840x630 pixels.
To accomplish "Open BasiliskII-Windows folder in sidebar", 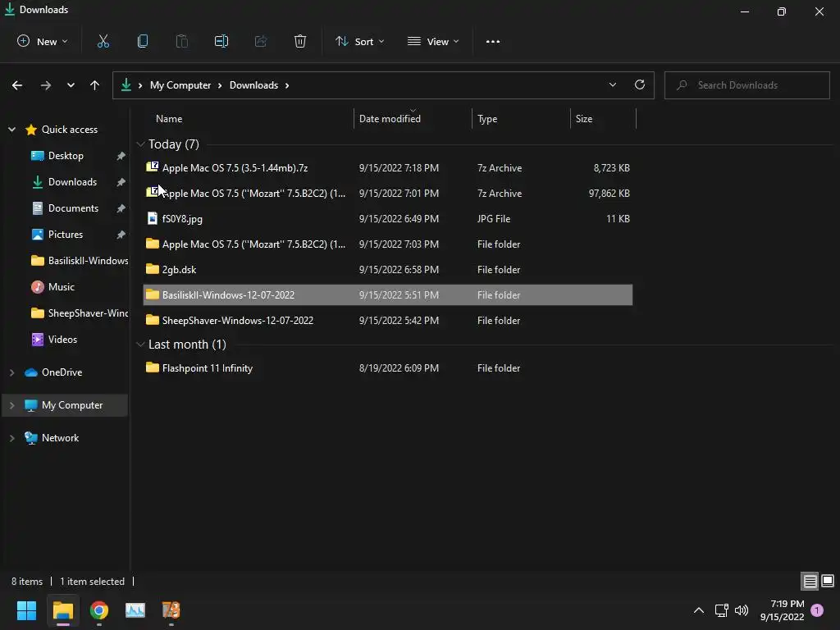I will click(80, 260).
